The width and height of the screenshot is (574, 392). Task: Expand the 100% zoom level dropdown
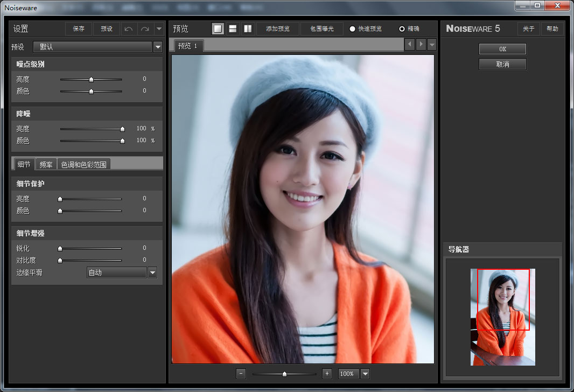(x=365, y=374)
